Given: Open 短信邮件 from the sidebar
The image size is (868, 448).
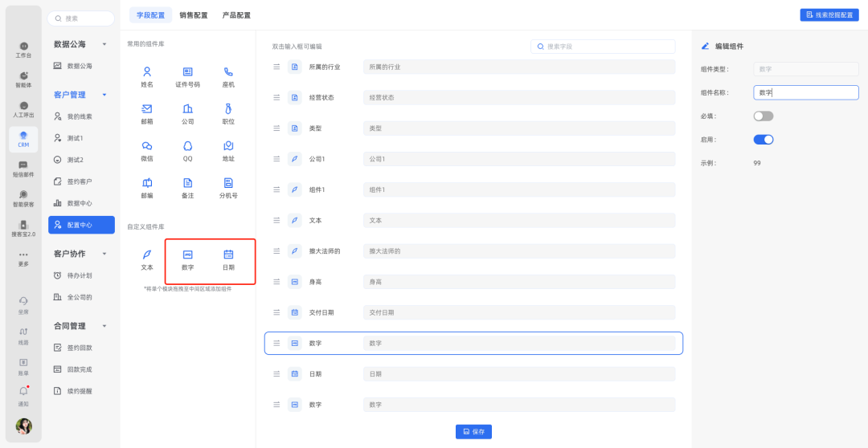Looking at the screenshot, I should coord(23,169).
